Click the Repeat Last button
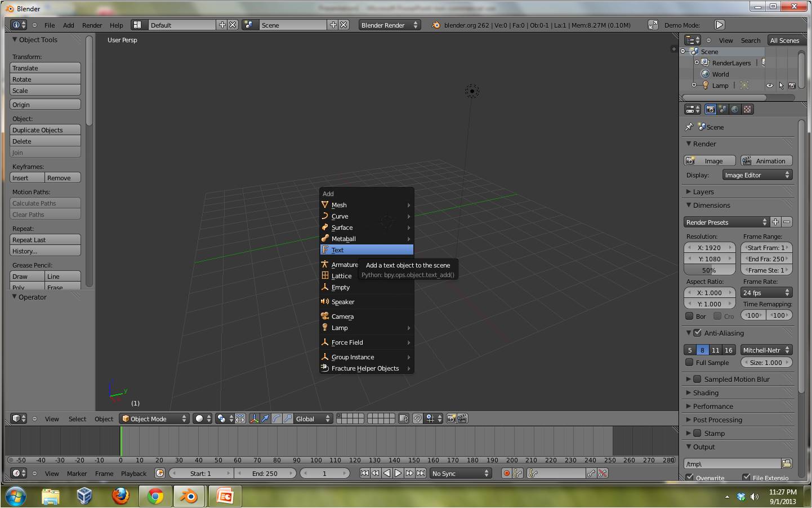 (x=45, y=239)
